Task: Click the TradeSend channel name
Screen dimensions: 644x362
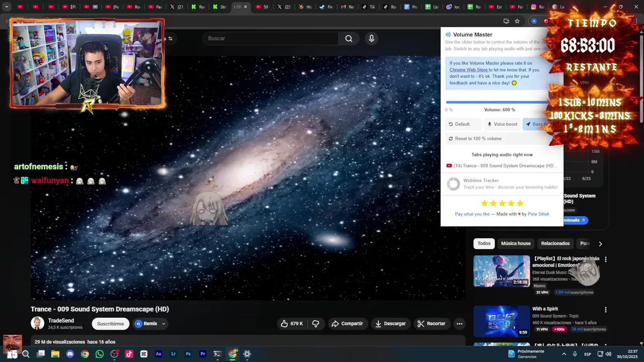Action: click(x=61, y=321)
